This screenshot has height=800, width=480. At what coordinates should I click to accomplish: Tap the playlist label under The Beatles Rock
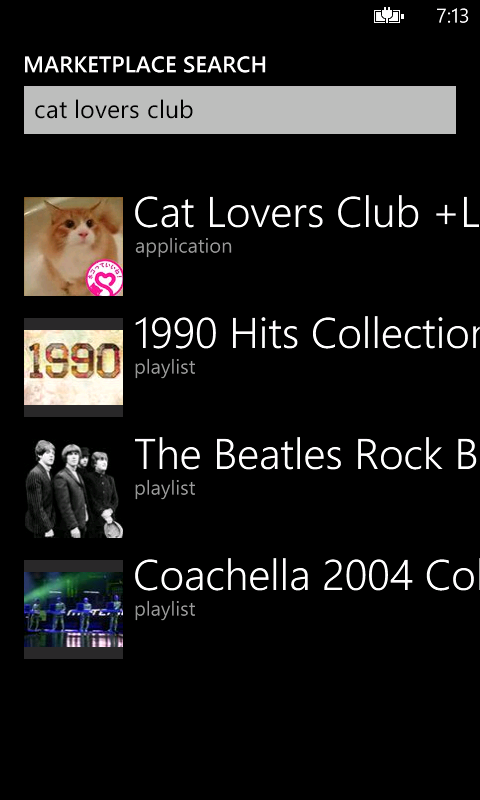click(x=165, y=489)
